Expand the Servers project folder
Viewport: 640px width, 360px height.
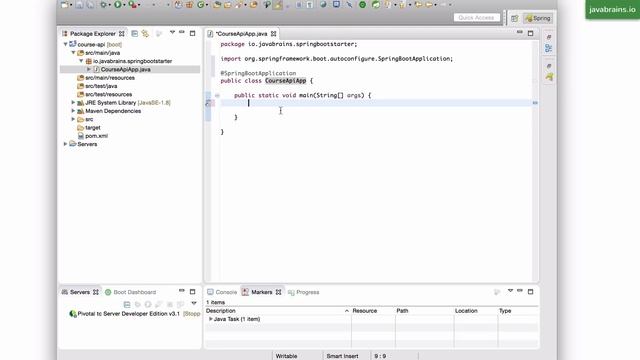(x=65, y=144)
